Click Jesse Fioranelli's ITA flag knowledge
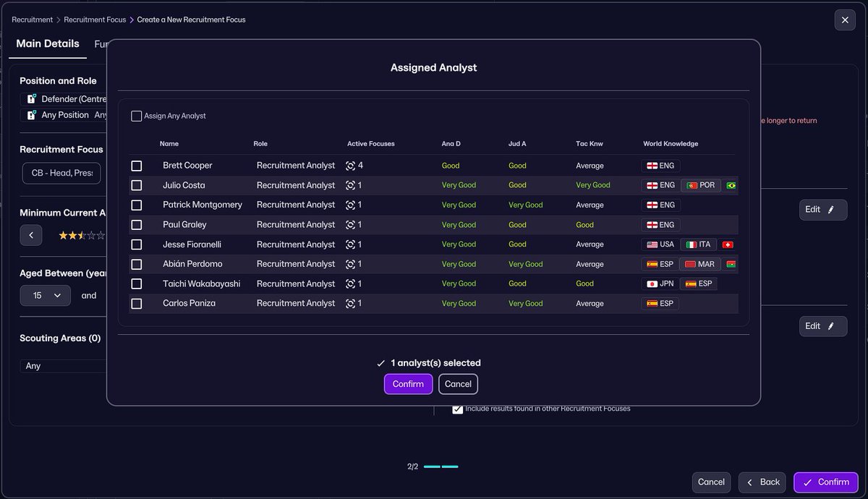Image resolution: width=868 pixels, height=499 pixels. 698,244
